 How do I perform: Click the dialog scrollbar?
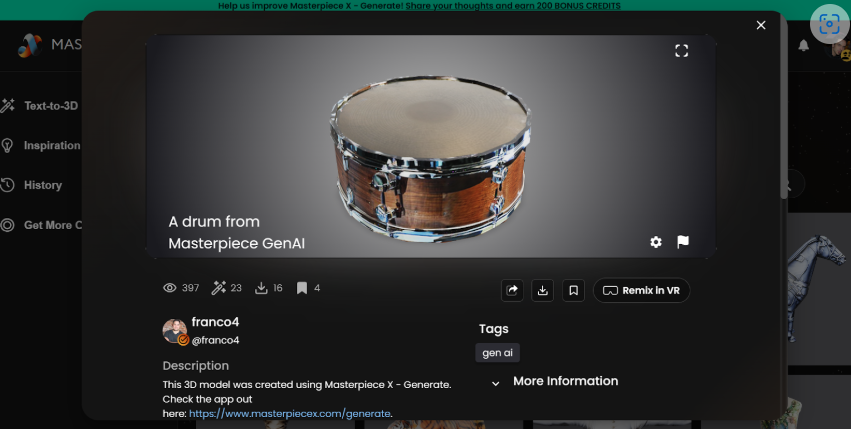784,106
